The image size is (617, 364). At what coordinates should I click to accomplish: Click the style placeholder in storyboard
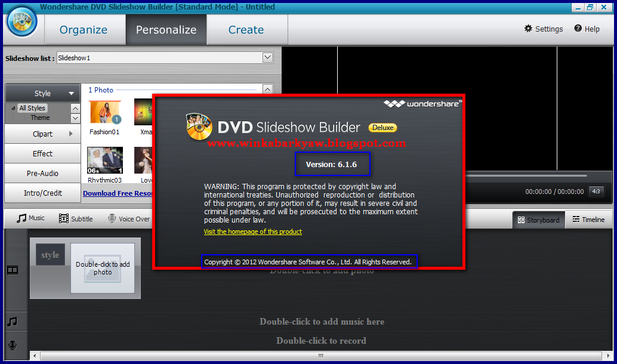50,255
